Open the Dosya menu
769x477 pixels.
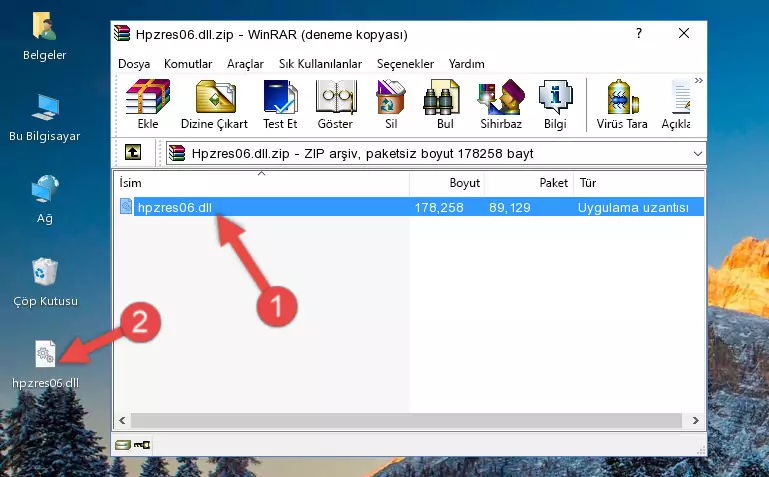click(134, 64)
